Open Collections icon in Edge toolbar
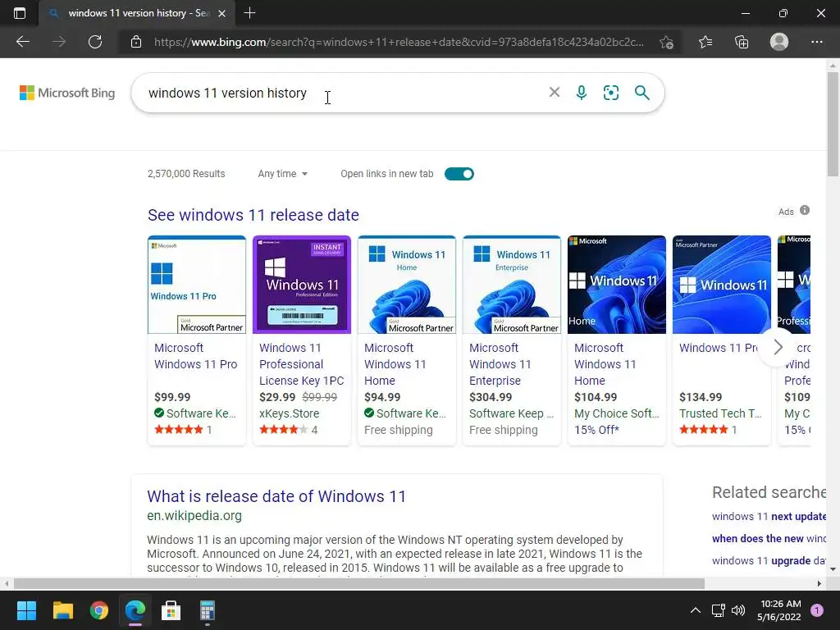840x630 pixels. [x=742, y=42]
